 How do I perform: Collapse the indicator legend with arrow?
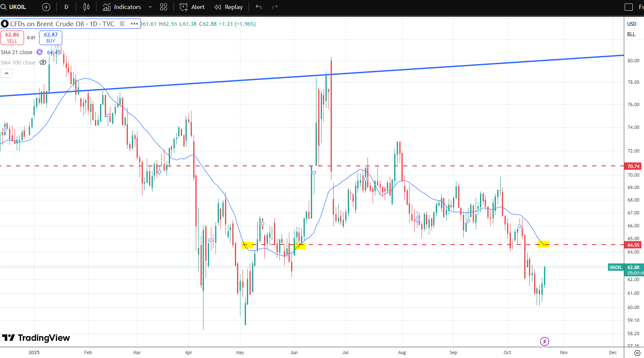point(6,73)
